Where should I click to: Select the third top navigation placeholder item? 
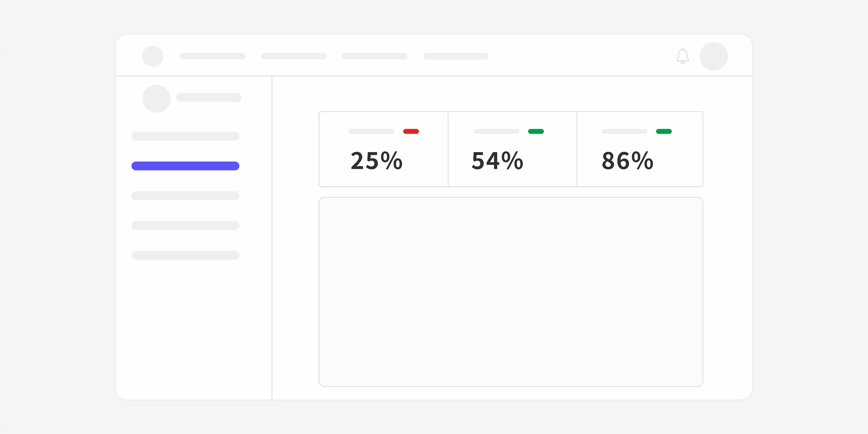pos(375,56)
